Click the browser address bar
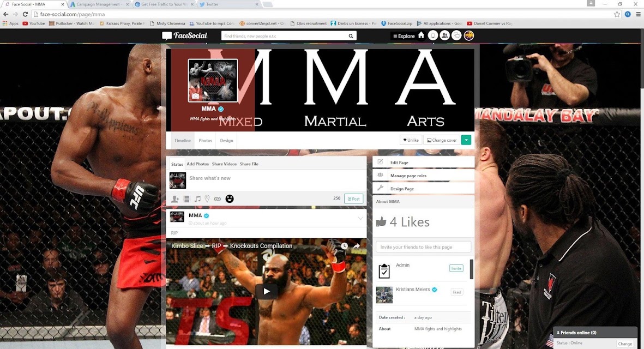Screen dimensions: 644x349 coord(324,14)
